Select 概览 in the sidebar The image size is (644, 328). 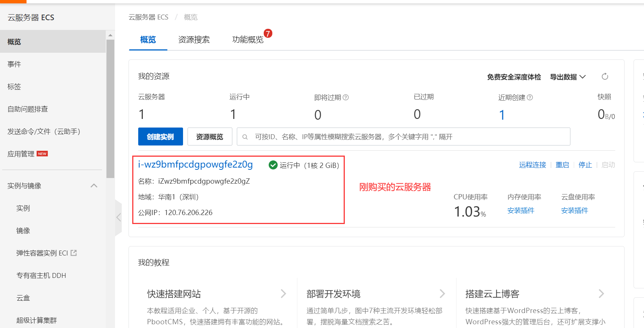click(x=53, y=42)
